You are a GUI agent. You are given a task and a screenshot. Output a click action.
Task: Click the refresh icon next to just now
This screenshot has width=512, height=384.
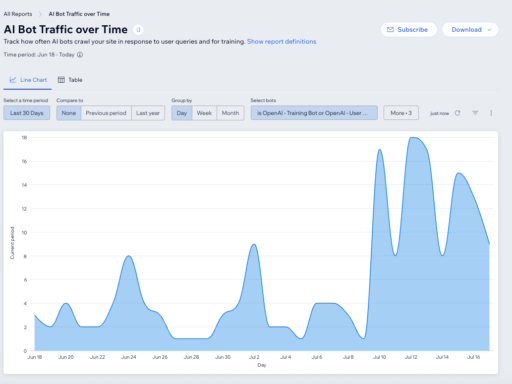457,113
